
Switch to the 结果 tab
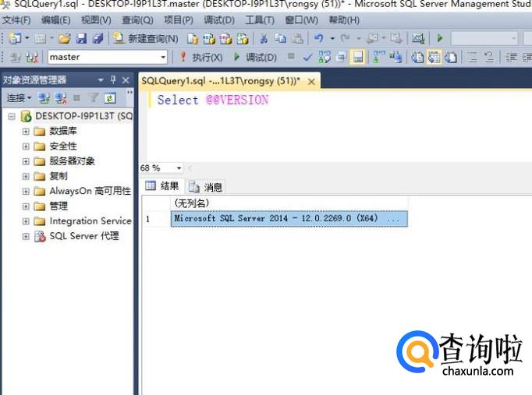coord(162,186)
